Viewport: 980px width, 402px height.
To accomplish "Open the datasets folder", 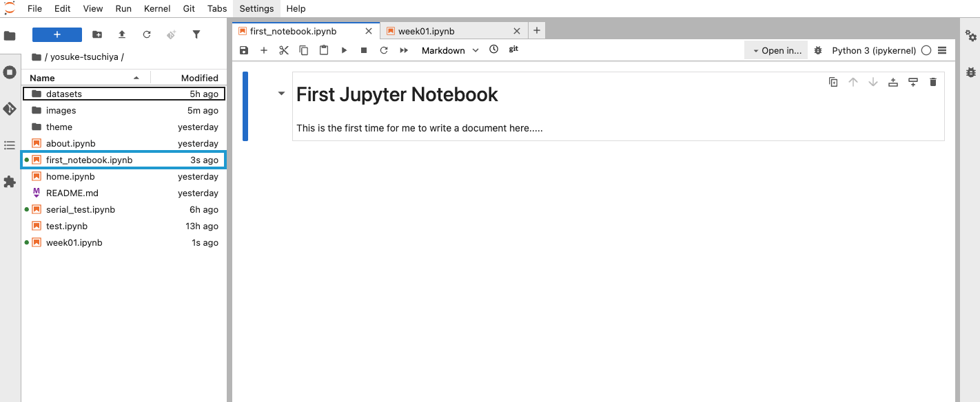I will point(64,94).
